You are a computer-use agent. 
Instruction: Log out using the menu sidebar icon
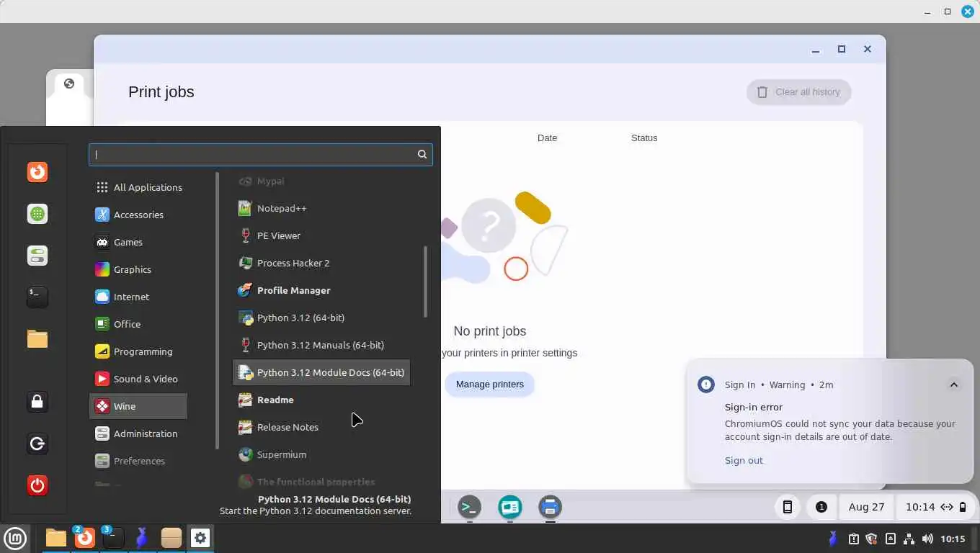tap(37, 444)
